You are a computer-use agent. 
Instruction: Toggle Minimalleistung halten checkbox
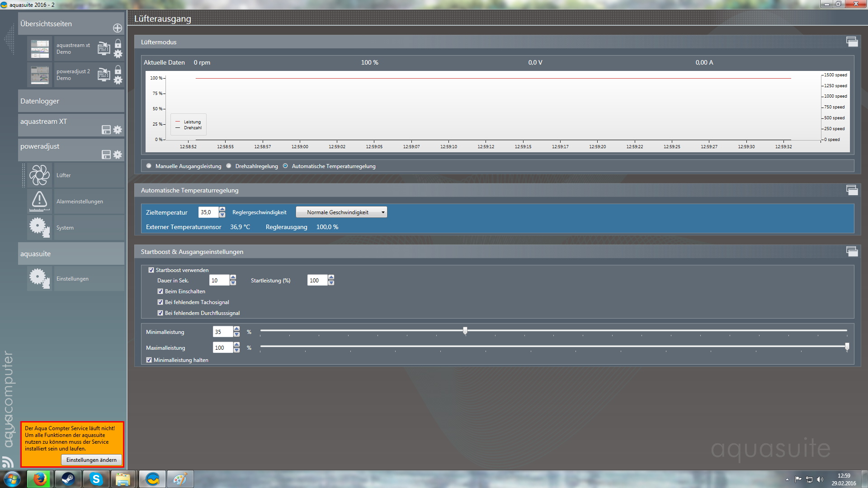149,360
